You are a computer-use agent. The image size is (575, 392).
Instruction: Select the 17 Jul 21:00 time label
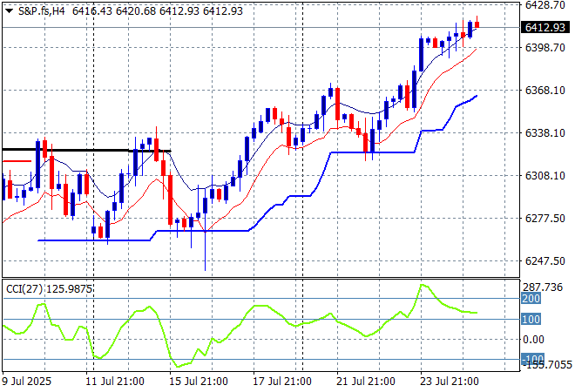[x=282, y=382]
